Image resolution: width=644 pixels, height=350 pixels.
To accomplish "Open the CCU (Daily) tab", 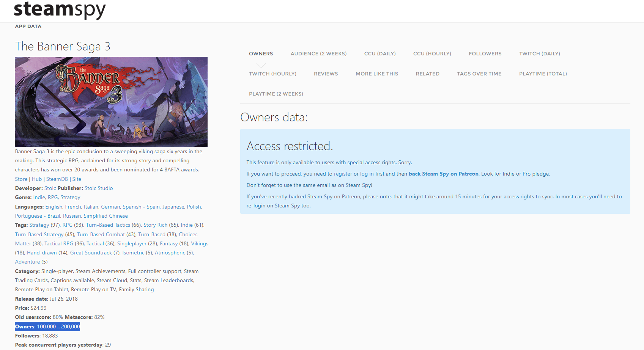I will coord(380,54).
